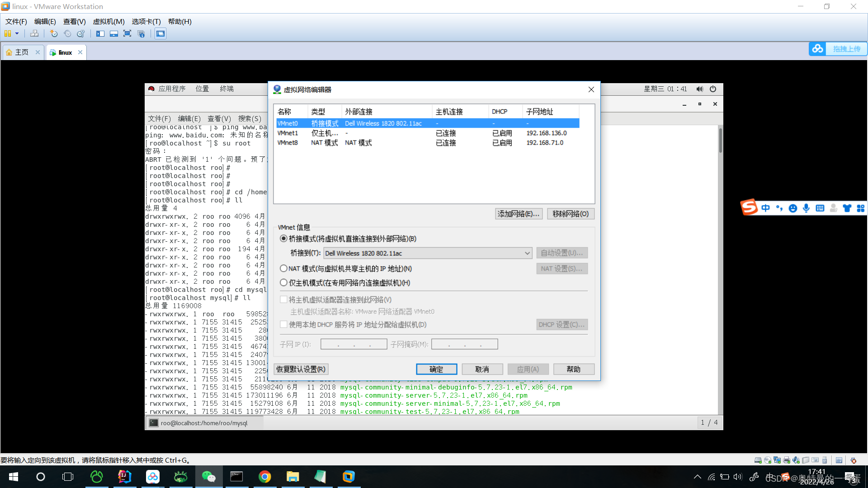
Task: Click the 子网 IP input field
Action: tap(354, 344)
